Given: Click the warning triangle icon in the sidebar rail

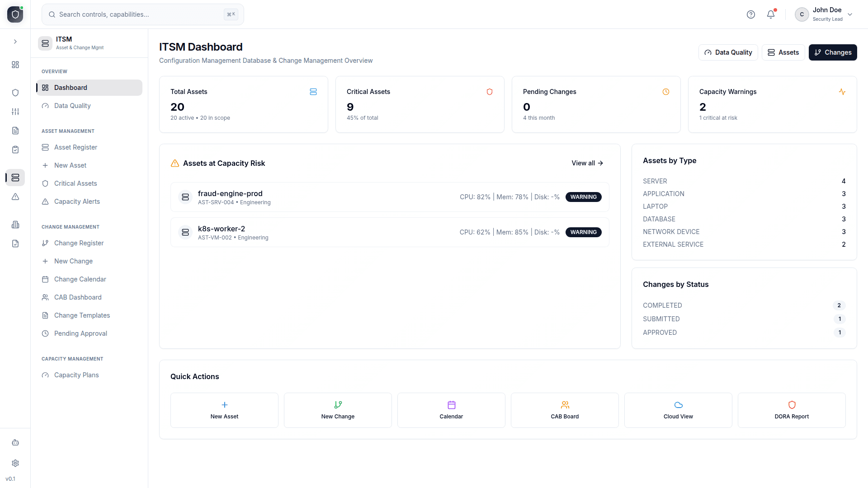Looking at the screenshot, I should click(15, 197).
